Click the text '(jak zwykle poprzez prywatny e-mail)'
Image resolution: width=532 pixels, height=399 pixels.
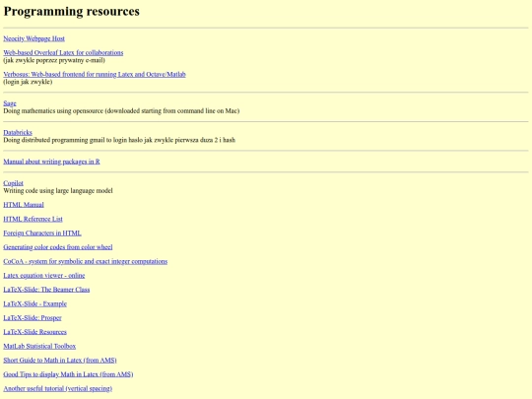point(54,60)
